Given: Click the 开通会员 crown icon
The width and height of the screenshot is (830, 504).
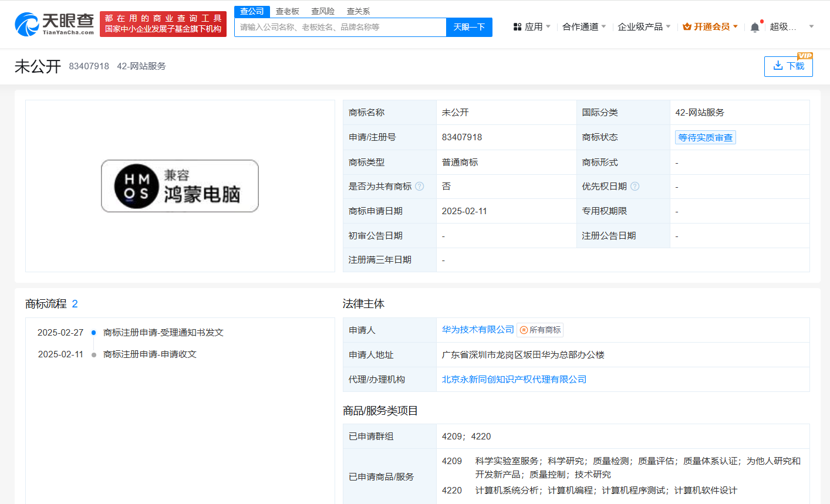Looking at the screenshot, I should (687, 27).
